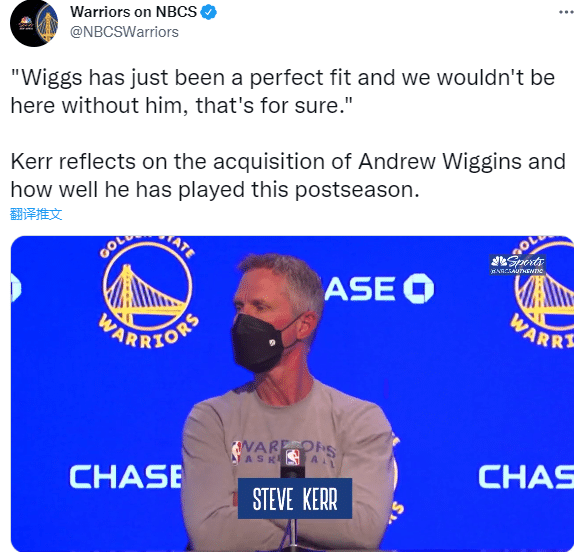Play the Steve Kerr press conference video
The image size is (574, 552).
(292, 394)
